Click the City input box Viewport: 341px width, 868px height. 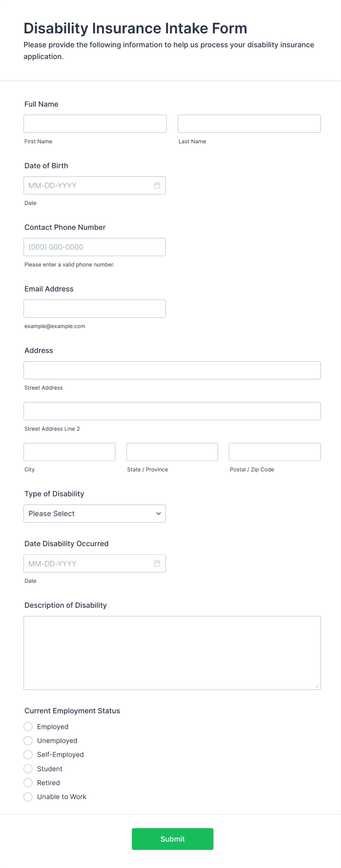pos(69,452)
